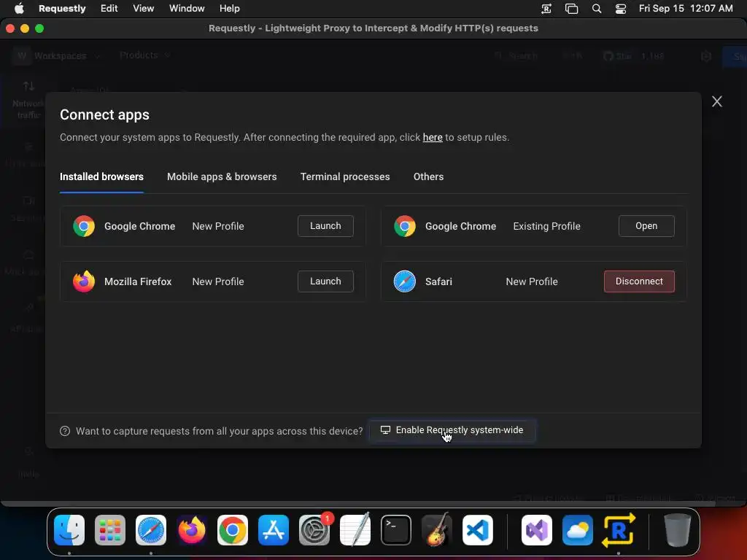This screenshot has width=747, height=560.
Task: Open Spotlight search in menu bar
Action: (597, 9)
